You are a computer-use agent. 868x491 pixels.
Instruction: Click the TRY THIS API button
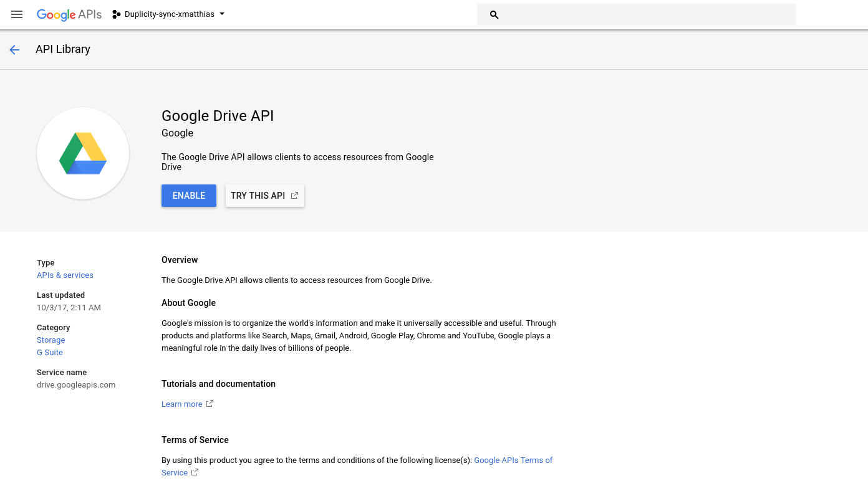click(x=265, y=196)
